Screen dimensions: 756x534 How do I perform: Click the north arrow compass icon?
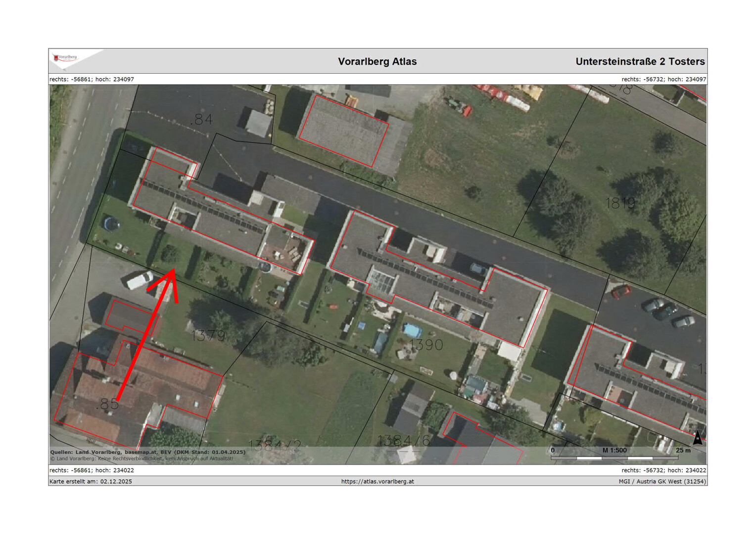click(x=698, y=438)
